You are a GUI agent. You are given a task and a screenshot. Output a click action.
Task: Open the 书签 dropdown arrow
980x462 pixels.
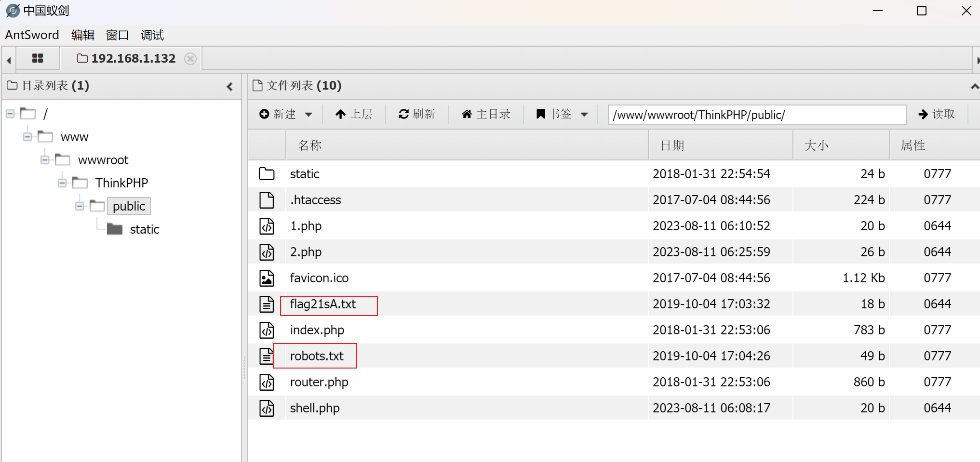pyautogui.click(x=584, y=115)
